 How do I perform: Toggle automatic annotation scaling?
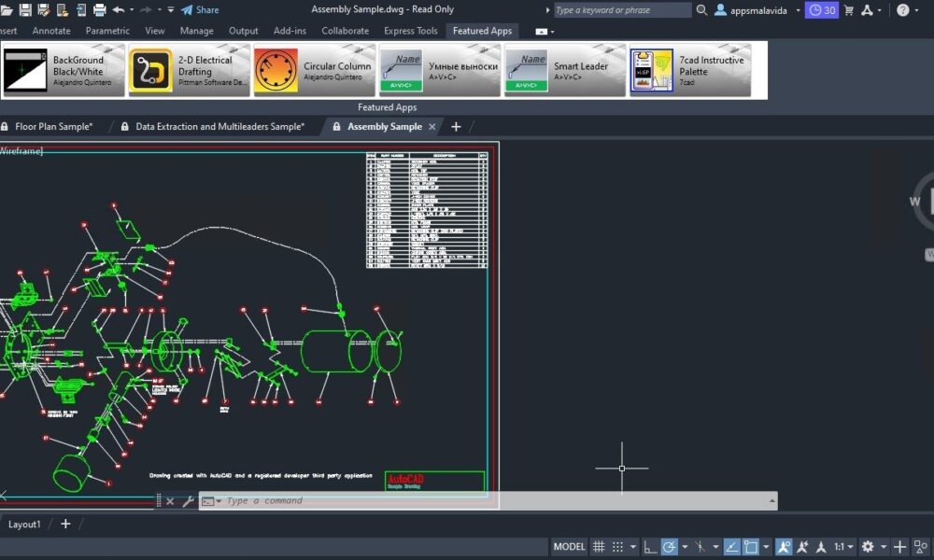802,546
